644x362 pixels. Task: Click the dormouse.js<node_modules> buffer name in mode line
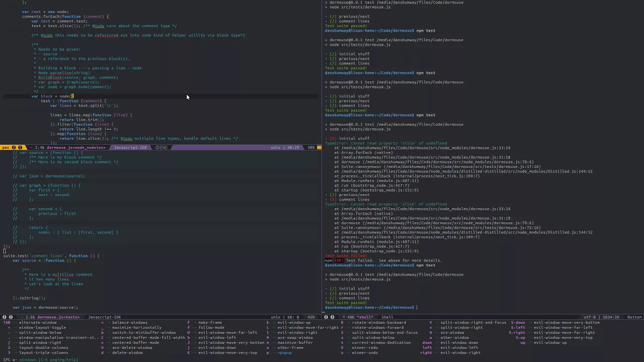coord(76,147)
